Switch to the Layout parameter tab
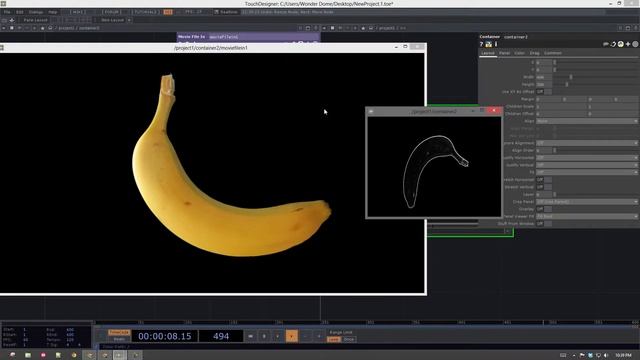The image size is (640, 360). pos(488,53)
